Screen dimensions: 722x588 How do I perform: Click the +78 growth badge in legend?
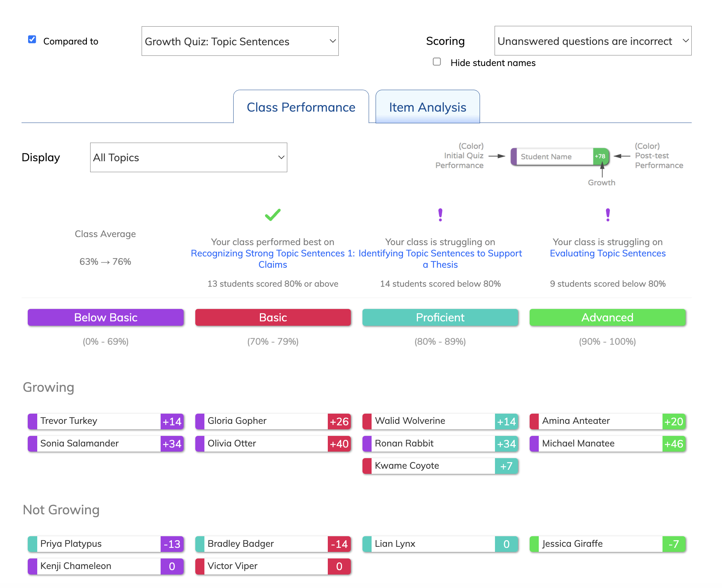[x=600, y=156]
